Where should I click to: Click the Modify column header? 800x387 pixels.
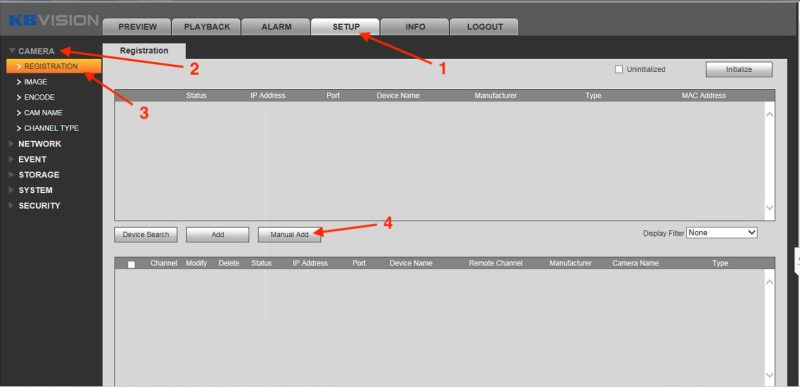click(x=196, y=263)
